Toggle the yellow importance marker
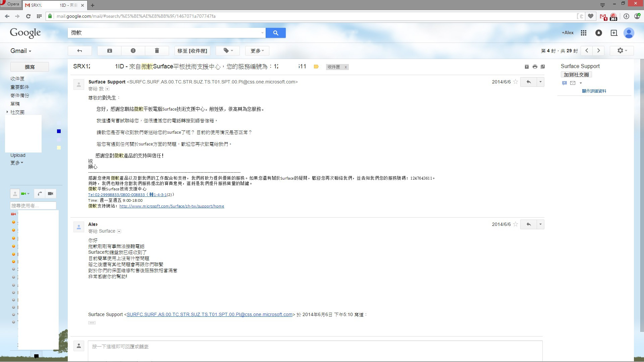 (x=316, y=67)
